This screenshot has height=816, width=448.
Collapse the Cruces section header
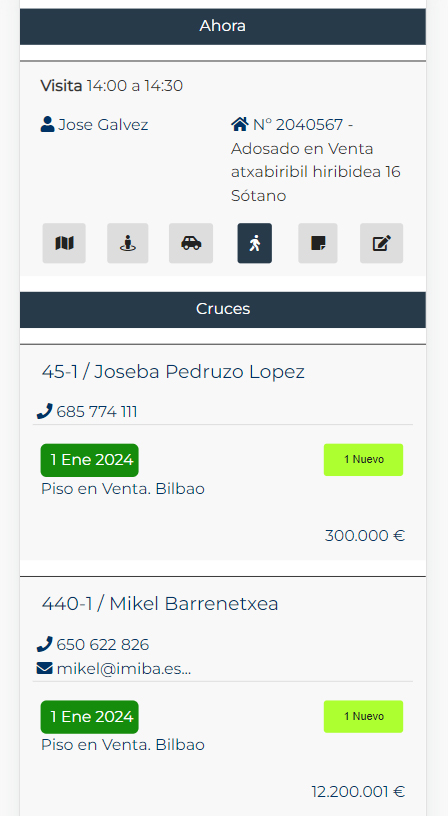pos(223,310)
